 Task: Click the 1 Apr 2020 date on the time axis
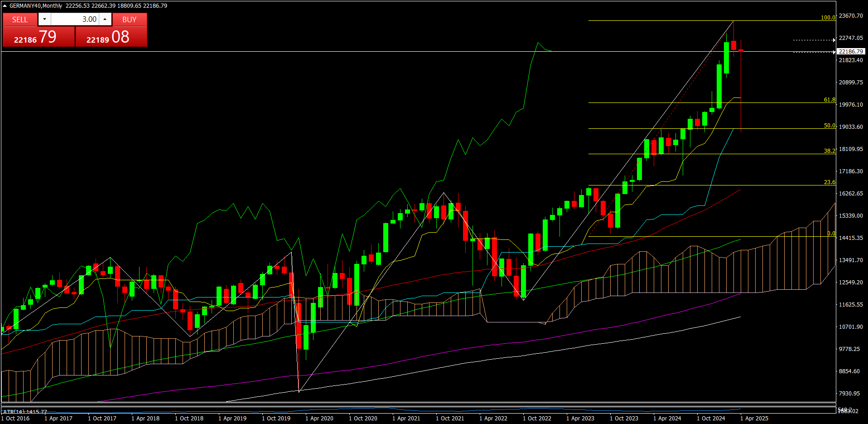[x=319, y=418]
